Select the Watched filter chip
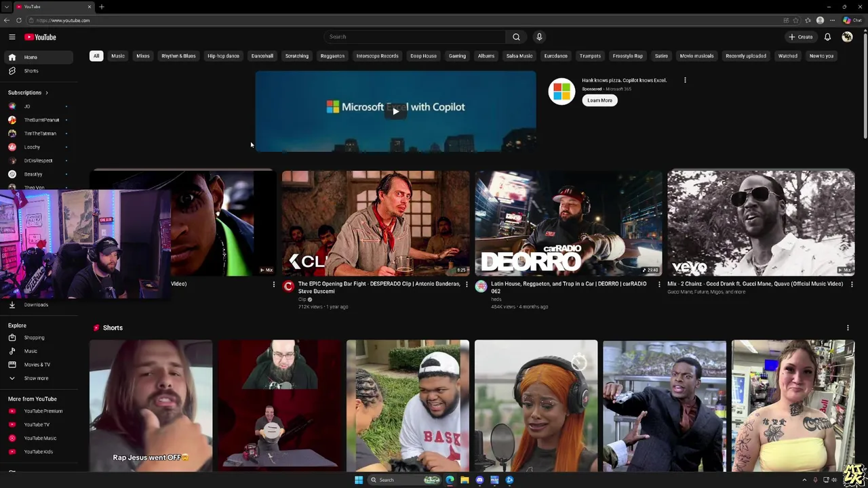The width and height of the screenshot is (868, 488). point(788,56)
